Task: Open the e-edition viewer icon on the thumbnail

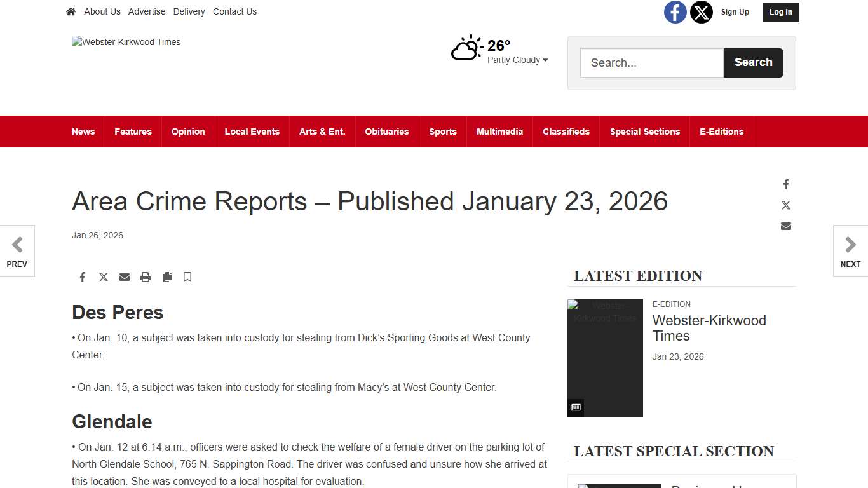Action: pyautogui.click(x=576, y=407)
